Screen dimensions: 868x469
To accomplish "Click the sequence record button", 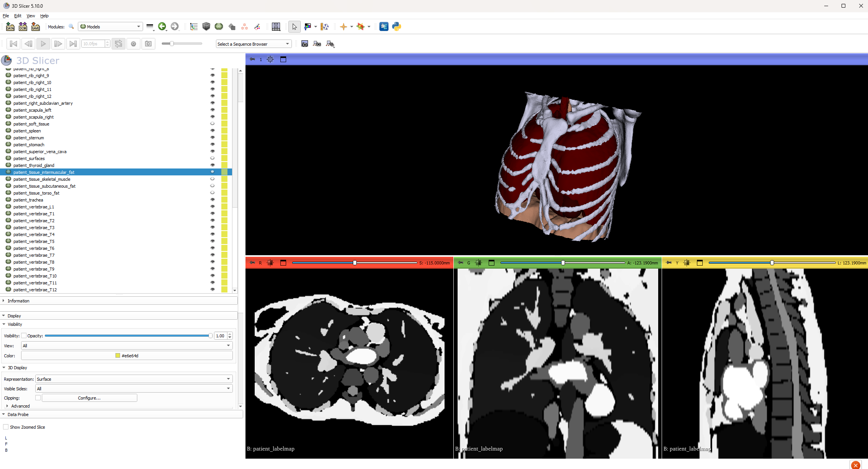I will [133, 44].
